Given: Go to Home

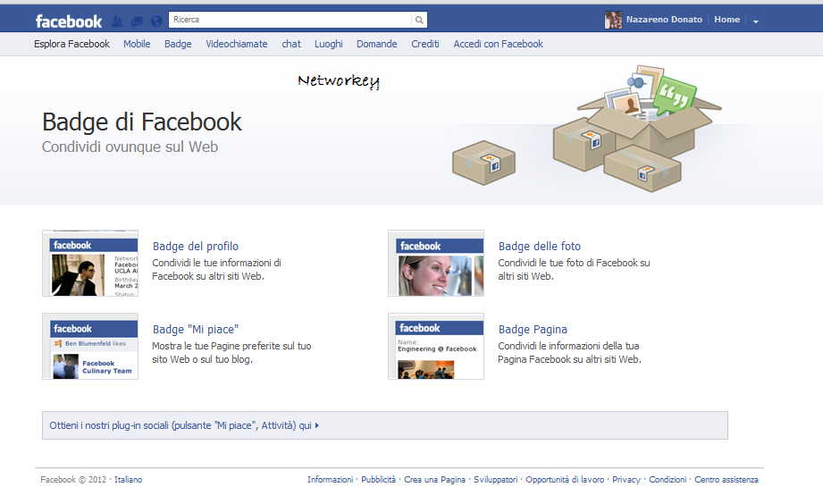Looking at the screenshot, I should point(727,20).
